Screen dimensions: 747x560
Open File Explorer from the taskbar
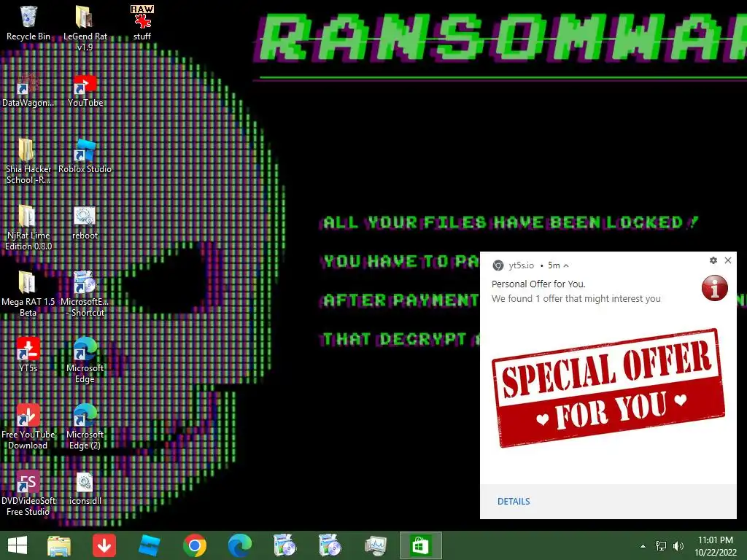pyautogui.click(x=59, y=545)
